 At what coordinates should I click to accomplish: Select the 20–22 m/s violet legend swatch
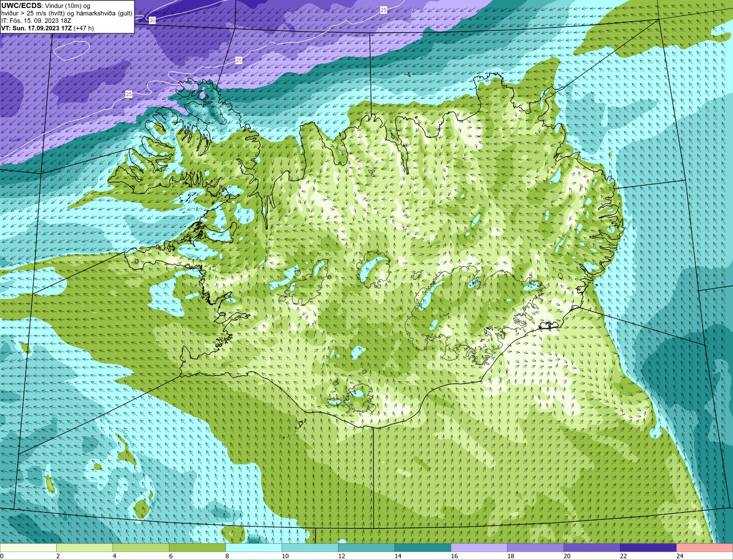[592, 548]
